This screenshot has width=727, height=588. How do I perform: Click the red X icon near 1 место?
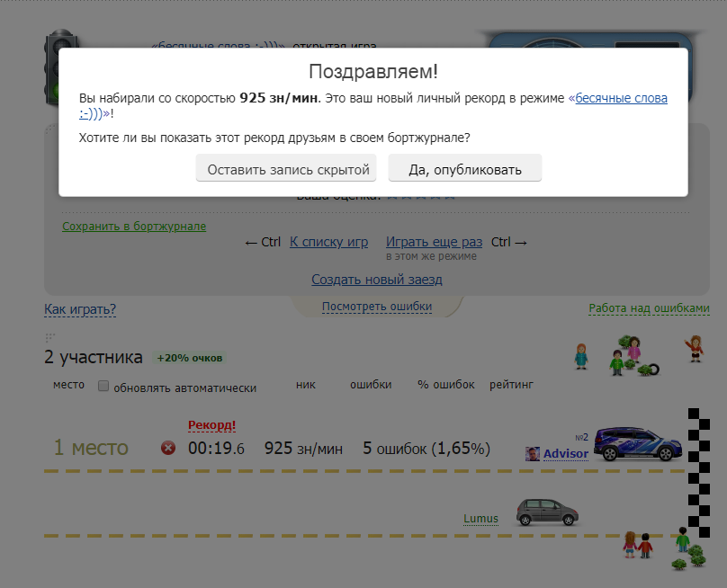pyautogui.click(x=168, y=448)
